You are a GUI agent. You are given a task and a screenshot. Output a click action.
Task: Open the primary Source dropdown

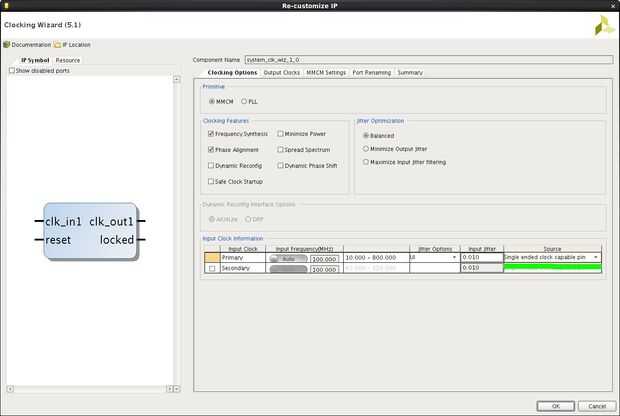(552, 257)
